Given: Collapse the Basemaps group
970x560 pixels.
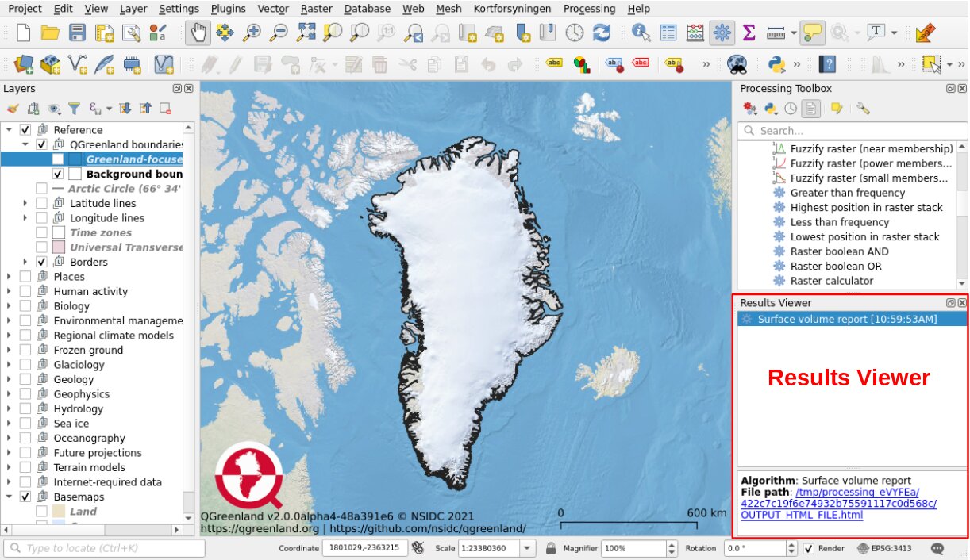Looking at the screenshot, I should pyautogui.click(x=10, y=497).
